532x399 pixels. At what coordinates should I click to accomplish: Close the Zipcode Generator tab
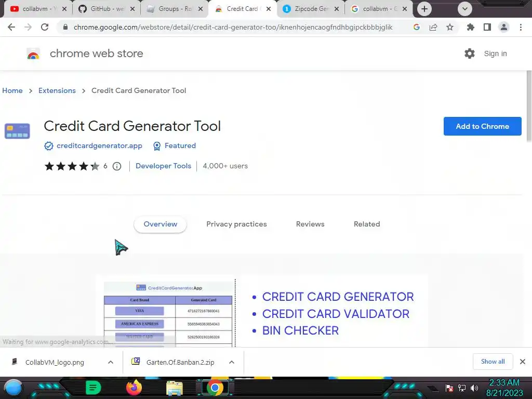coord(336,9)
